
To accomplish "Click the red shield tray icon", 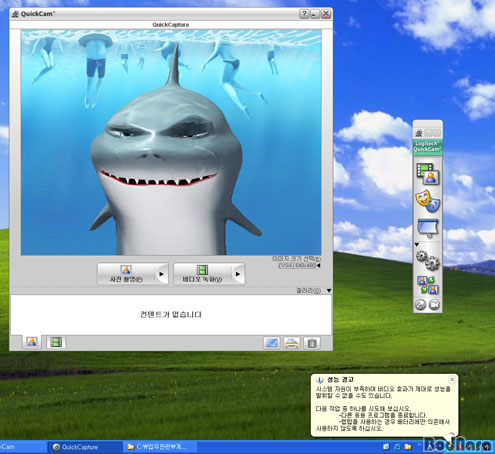I will click(461, 447).
